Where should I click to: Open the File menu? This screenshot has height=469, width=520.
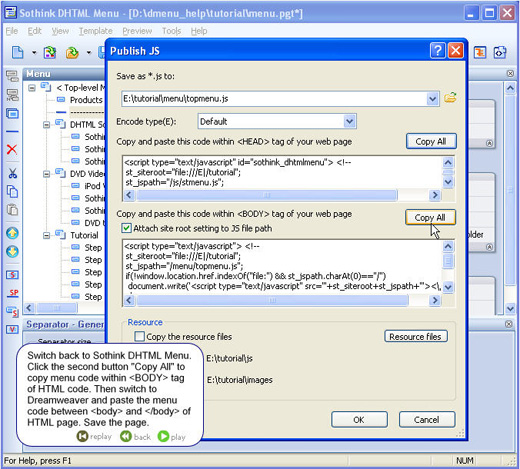coord(12,31)
